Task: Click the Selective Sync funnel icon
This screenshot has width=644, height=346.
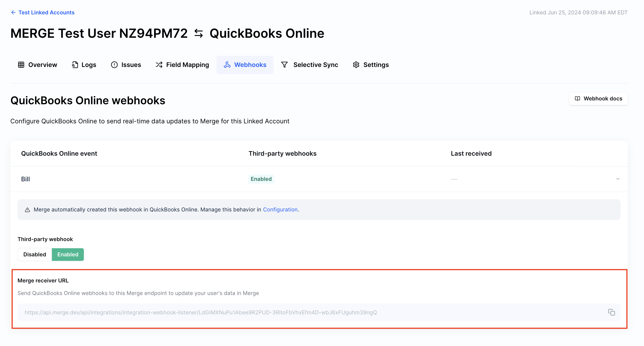Action: point(284,65)
